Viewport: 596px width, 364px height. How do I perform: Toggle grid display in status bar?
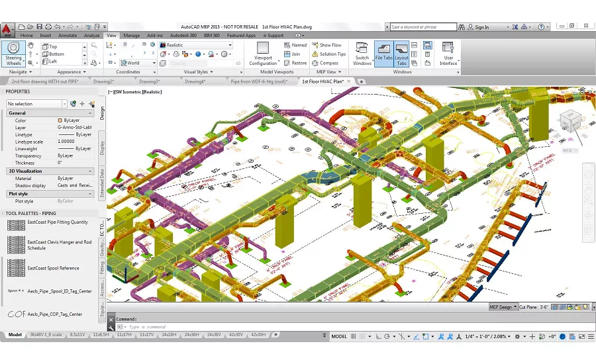point(354,337)
